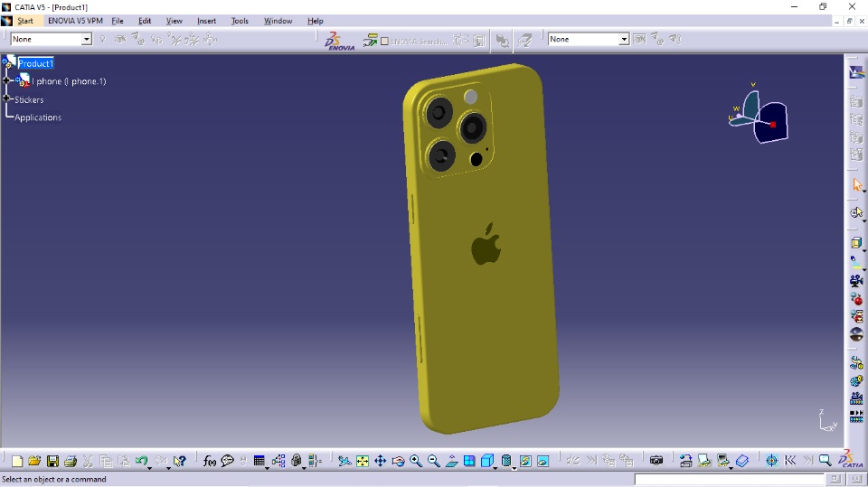868x487 pixels.
Task: Click the 3D compass manipulator
Action: [x=759, y=117]
